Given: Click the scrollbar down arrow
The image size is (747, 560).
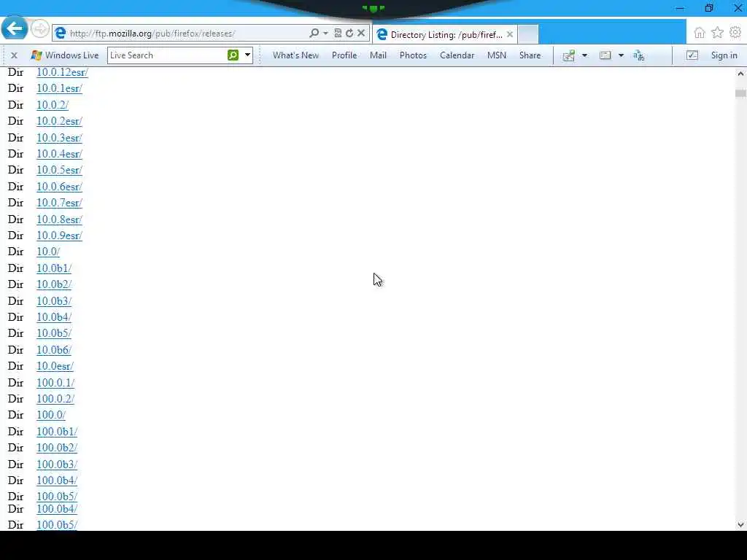Looking at the screenshot, I should click(x=740, y=525).
